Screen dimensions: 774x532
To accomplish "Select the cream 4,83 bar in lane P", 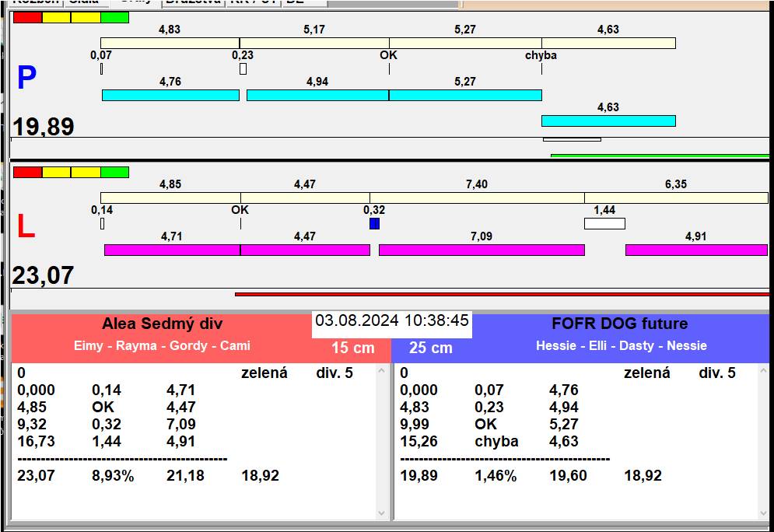I will point(170,43).
